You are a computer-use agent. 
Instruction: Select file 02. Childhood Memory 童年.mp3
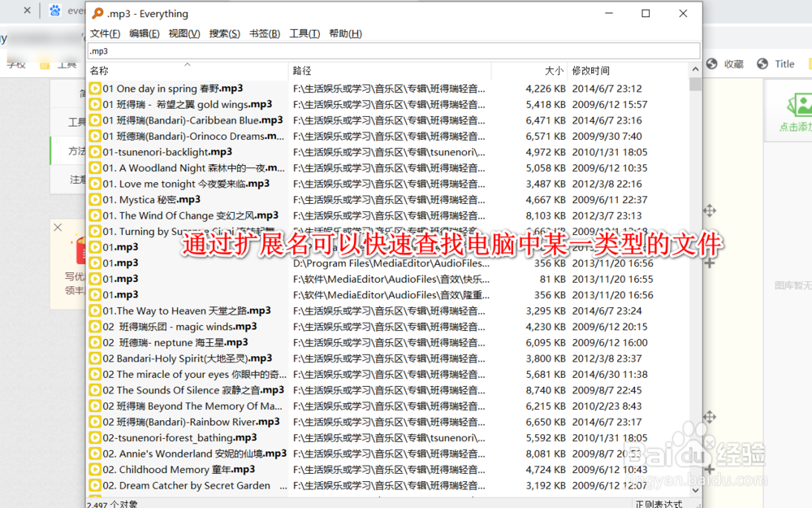[179, 469]
